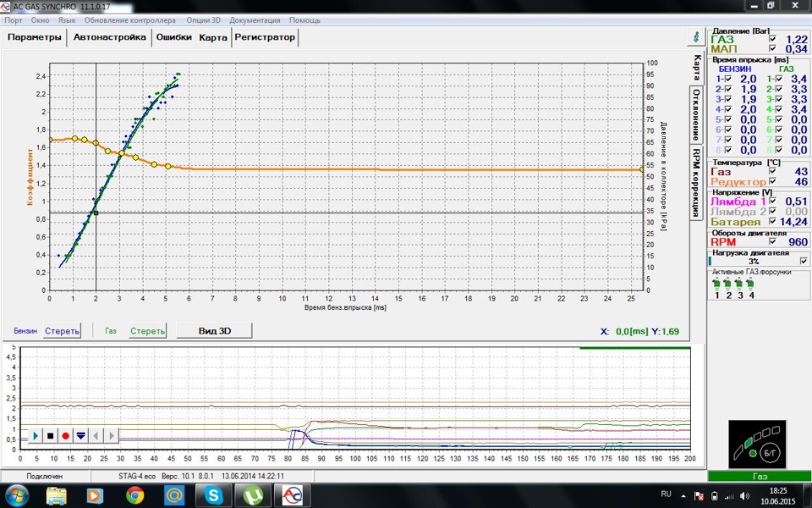Toggle gas injector 2 icon
This screenshot has width=812, height=508.
pos(728,284)
